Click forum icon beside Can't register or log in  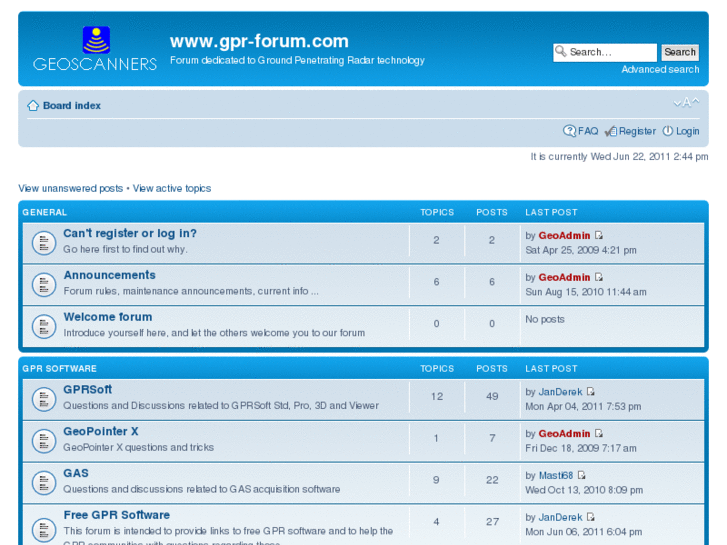pos(44,243)
